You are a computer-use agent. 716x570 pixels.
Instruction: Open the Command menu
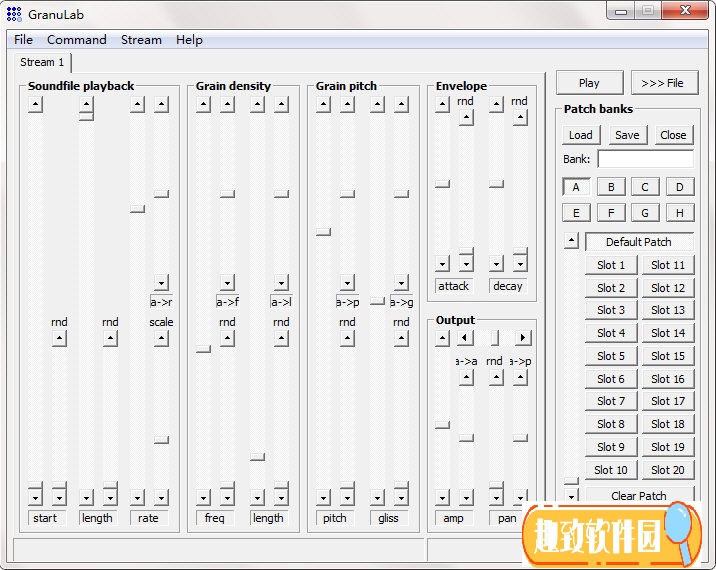pyautogui.click(x=77, y=40)
